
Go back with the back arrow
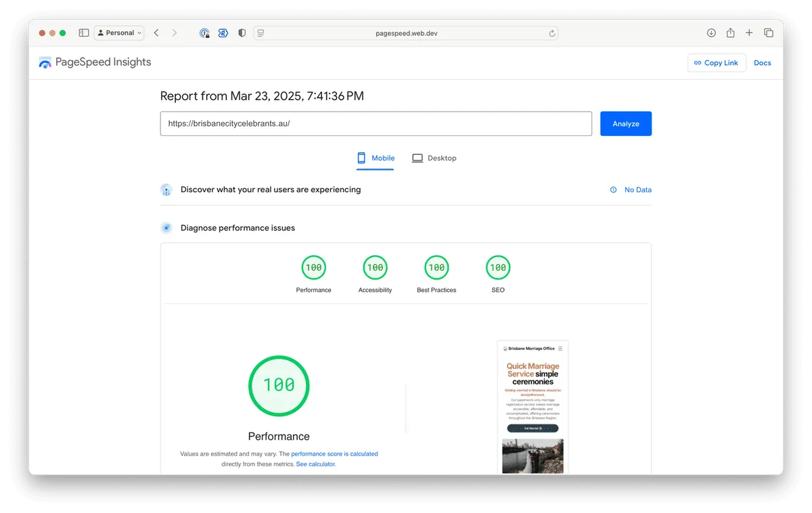point(156,32)
